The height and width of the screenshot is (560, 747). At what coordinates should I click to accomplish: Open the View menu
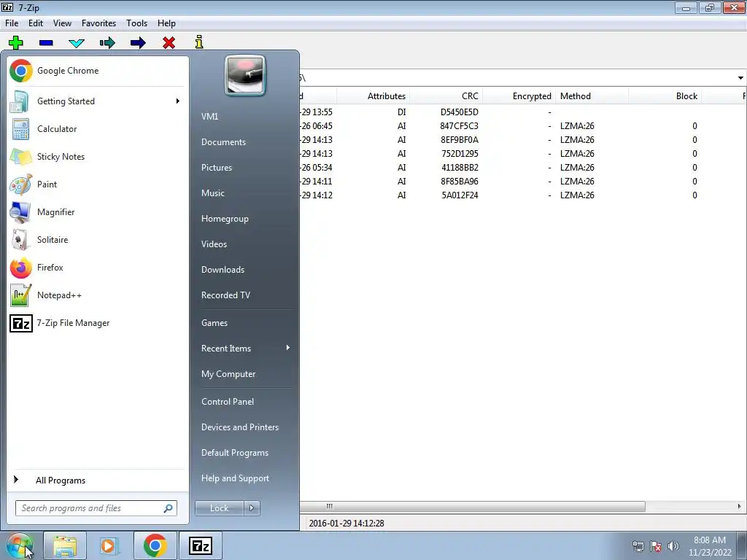[62, 23]
